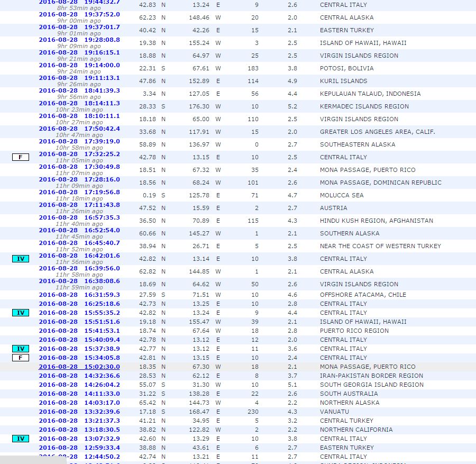View the 14:26:04.2 South Georgia Island quake

tap(79, 385)
